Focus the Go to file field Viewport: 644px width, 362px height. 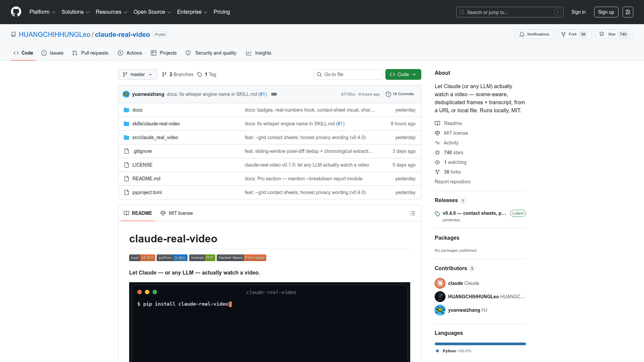pyautogui.click(x=348, y=74)
